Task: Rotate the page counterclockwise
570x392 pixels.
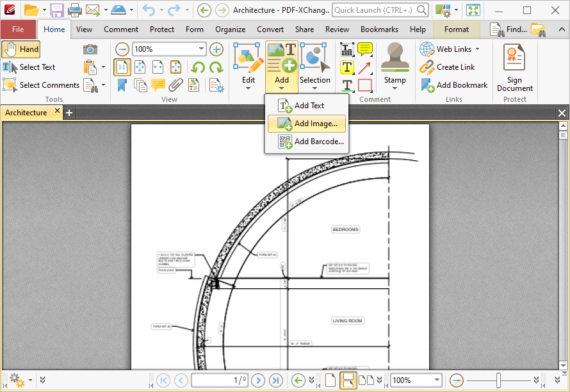Action: [198, 67]
